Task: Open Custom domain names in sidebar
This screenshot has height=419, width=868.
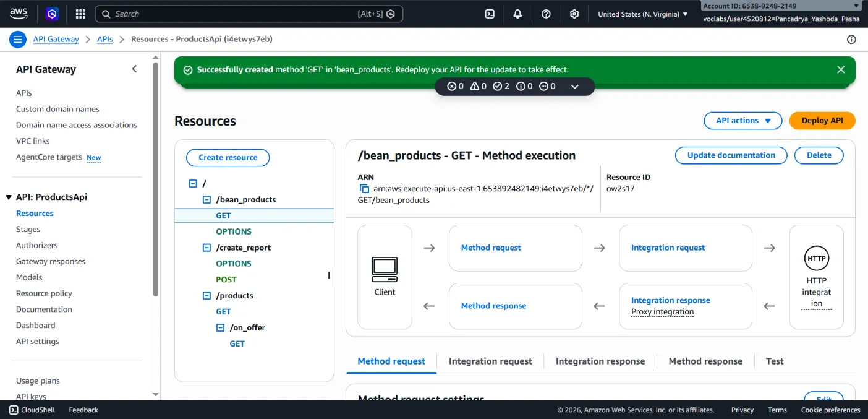Action: click(x=57, y=109)
